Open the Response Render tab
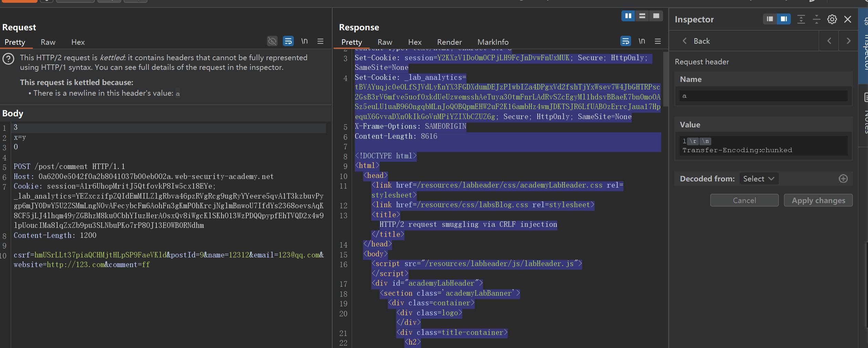 tap(449, 42)
